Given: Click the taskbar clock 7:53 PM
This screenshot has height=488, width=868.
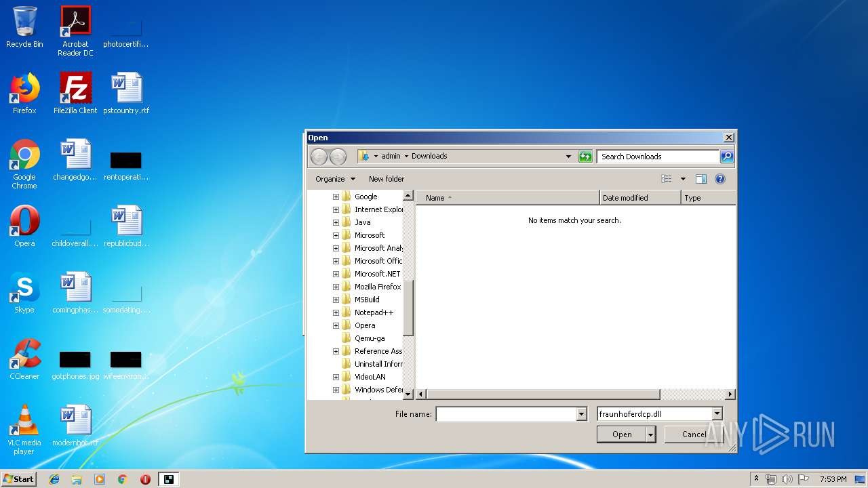Looking at the screenshot, I should pyautogui.click(x=833, y=479).
